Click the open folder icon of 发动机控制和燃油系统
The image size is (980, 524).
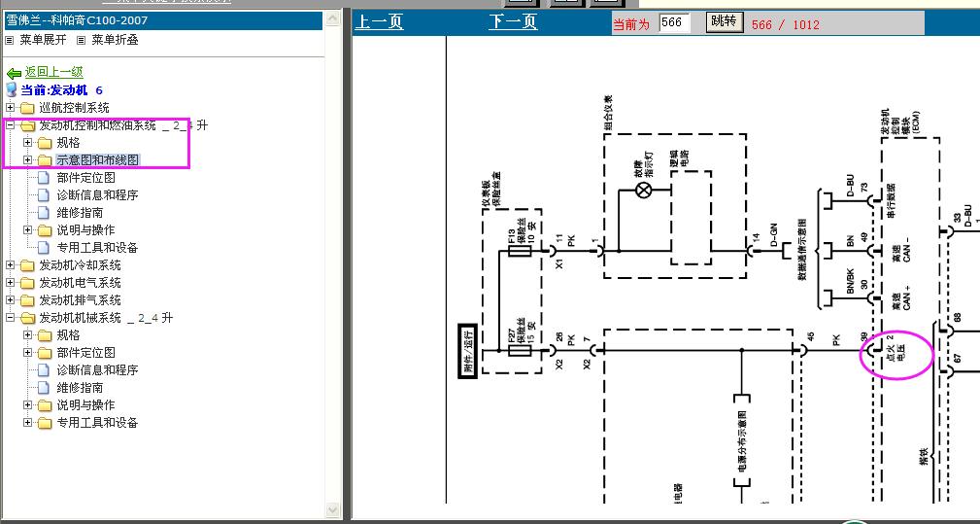point(27,125)
